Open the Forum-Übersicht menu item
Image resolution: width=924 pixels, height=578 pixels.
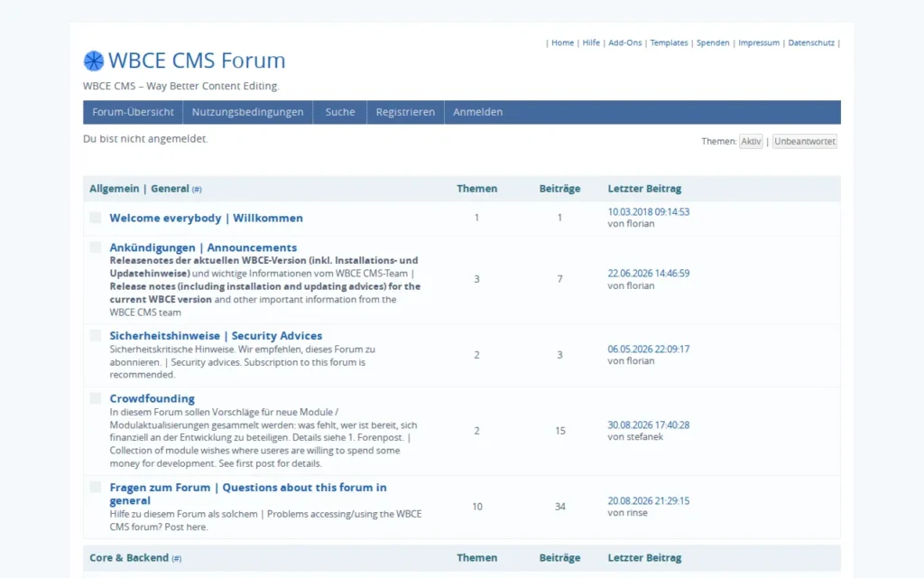click(x=133, y=112)
